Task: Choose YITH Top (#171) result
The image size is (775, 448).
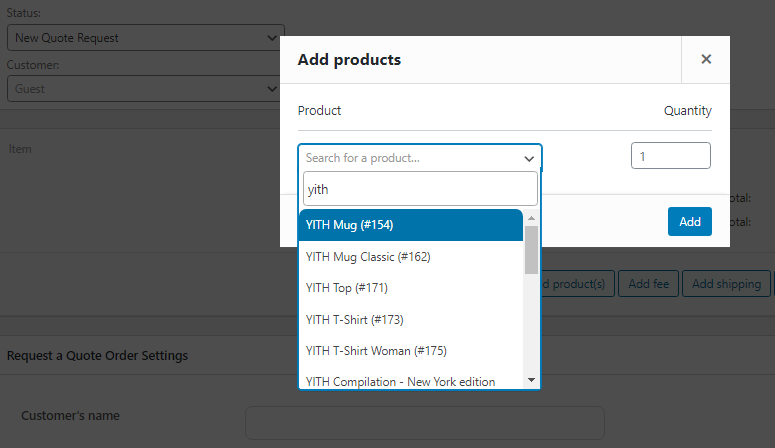Action: click(411, 288)
